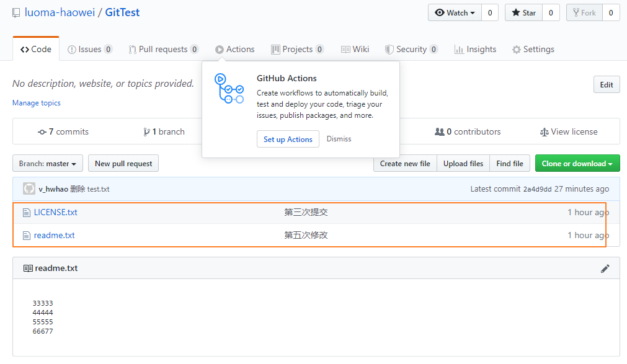Edit readme.txt using the pencil icon
The width and height of the screenshot is (627, 364).
[605, 269]
